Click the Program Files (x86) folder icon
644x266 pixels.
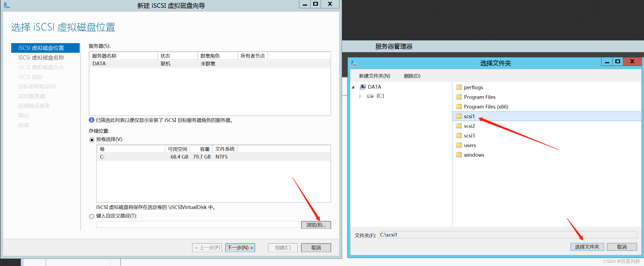(x=459, y=107)
